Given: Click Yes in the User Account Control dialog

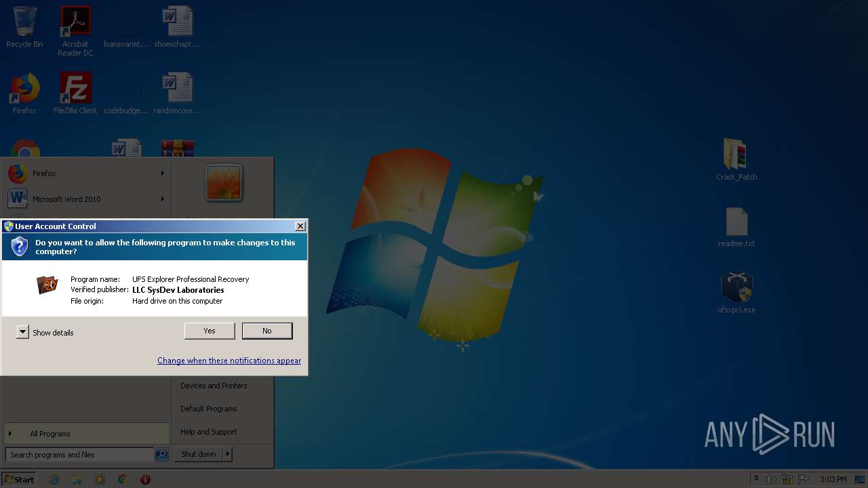Looking at the screenshot, I should 210,331.
